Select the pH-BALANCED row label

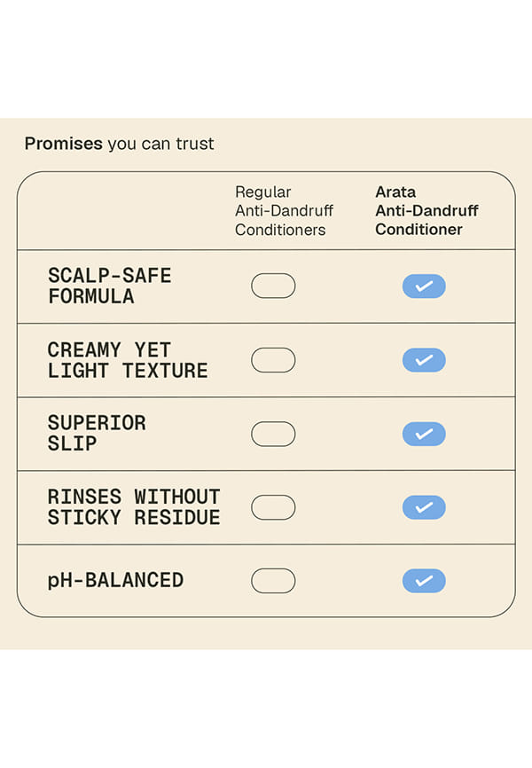point(115,580)
